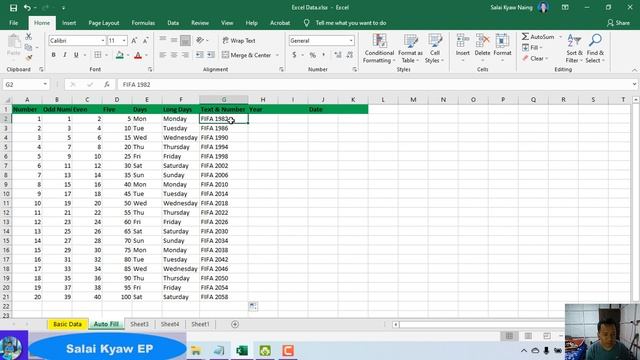This screenshot has width=640, height=360.
Task: Open the Calibri font name dropdown
Action: pos(103,40)
